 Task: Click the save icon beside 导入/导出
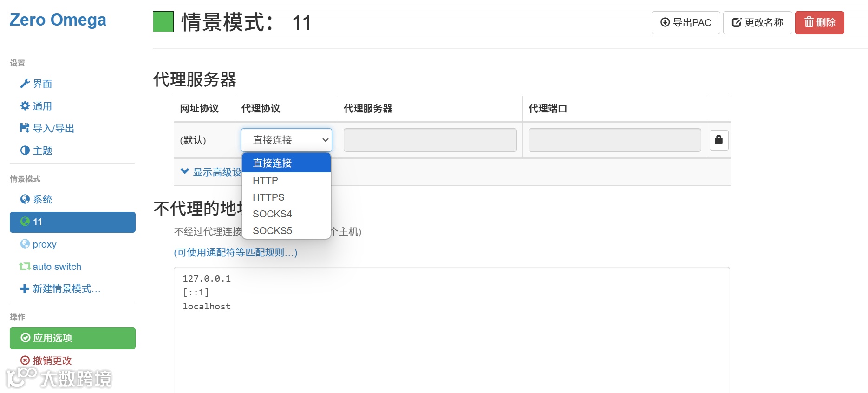pos(25,128)
